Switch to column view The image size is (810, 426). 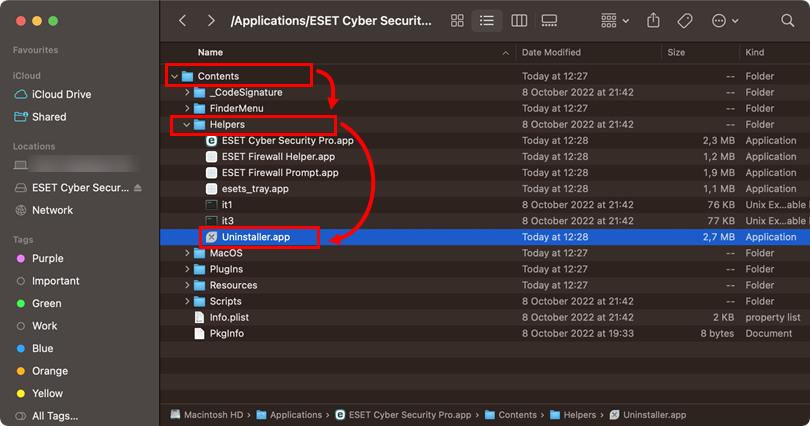coord(519,21)
